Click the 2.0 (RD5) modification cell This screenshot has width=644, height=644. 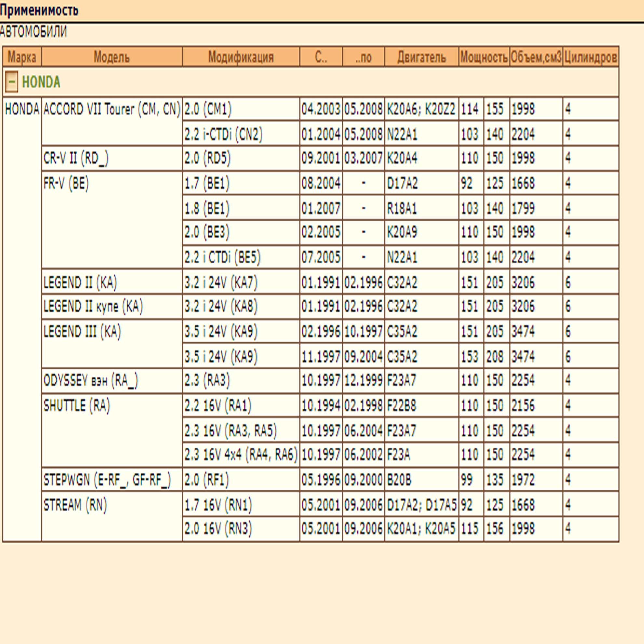coord(241,158)
